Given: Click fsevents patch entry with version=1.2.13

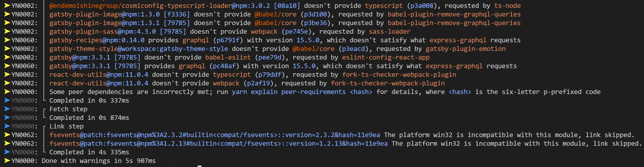Looking at the screenshot, I should tap(219, 143).
